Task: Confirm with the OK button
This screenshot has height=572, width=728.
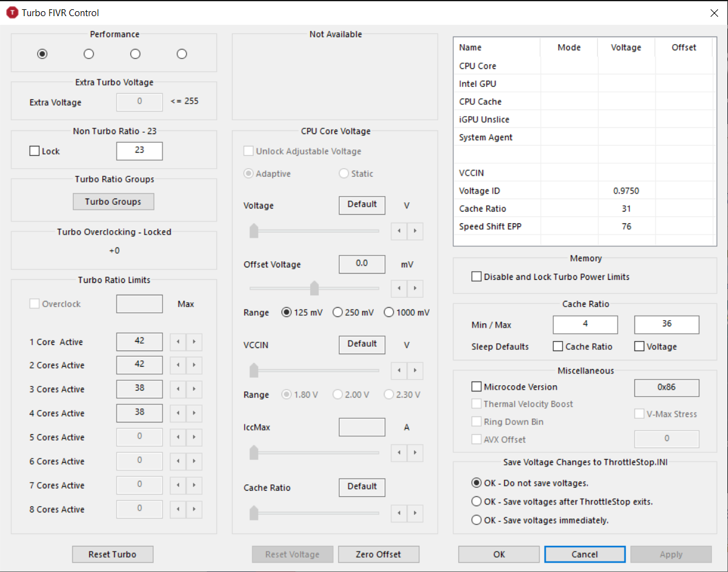Action: tap(499, 555)
